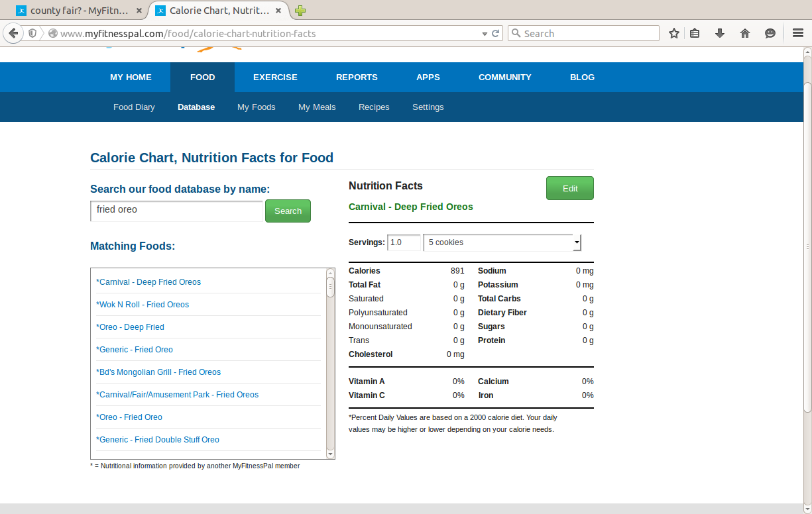Viewport: 812px width, 514px height.
Task: Click the 'Nutrition Facts' heading
Action: (386, 186)
